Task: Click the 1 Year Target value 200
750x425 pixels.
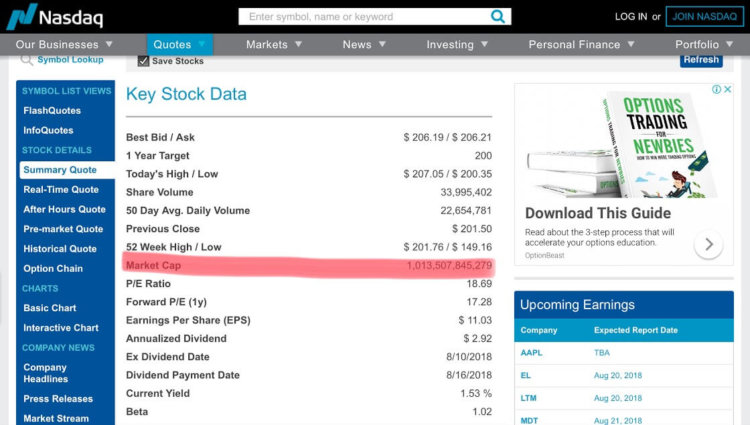Action: 483,155
